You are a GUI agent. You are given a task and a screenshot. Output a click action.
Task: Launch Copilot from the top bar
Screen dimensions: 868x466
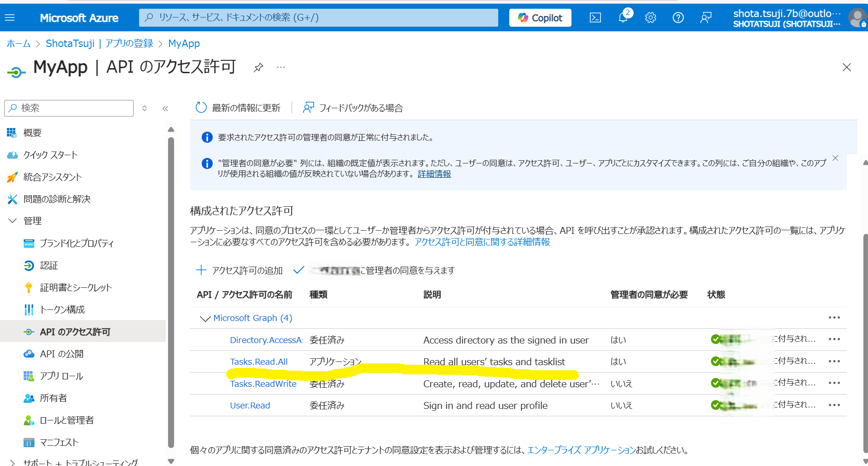(x=540, y=17)
